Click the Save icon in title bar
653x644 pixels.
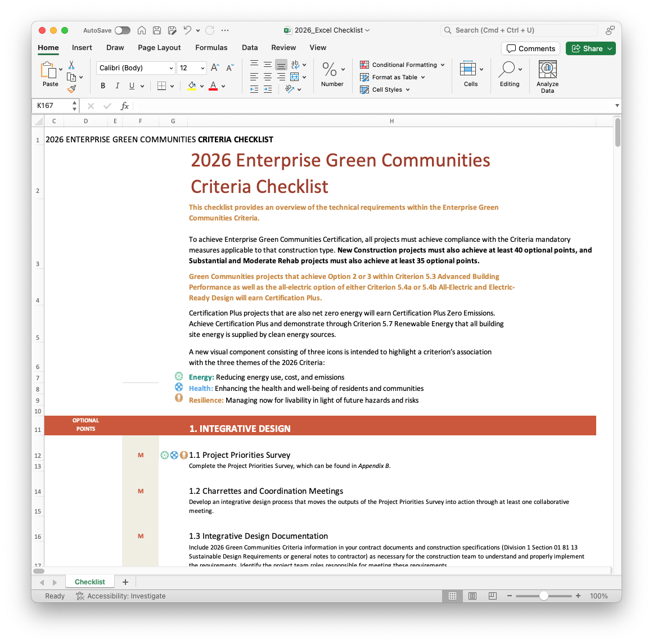click(157, 30)
